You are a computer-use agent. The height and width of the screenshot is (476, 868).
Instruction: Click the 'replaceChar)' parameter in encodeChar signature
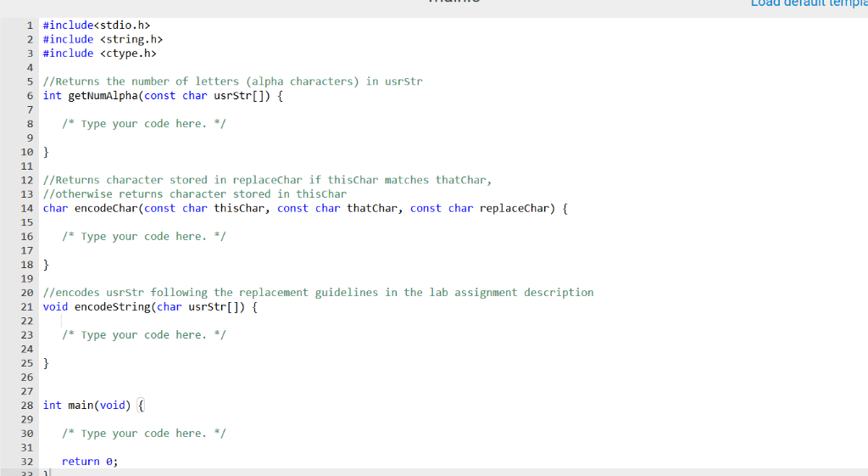517,209
